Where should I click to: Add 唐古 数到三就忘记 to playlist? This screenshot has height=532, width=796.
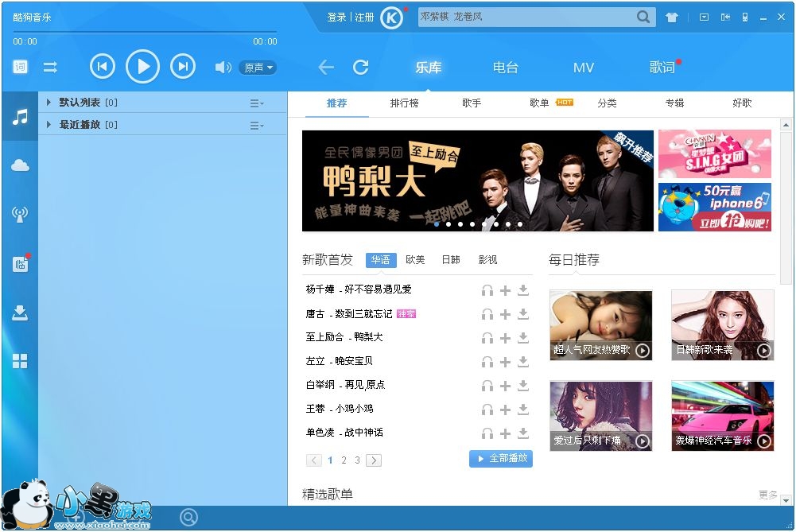click(505, 314)
